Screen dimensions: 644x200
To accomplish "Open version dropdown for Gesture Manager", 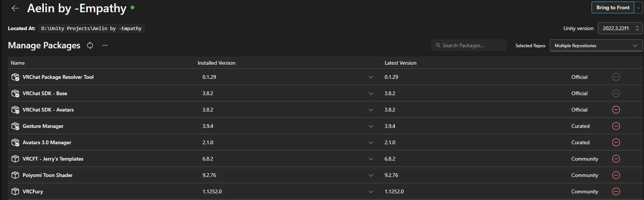I will coord(371,126).
